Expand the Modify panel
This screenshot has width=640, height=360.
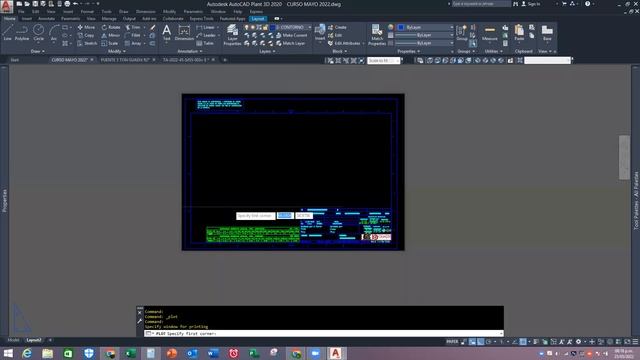pyautogui.click(x=117, y=51)
